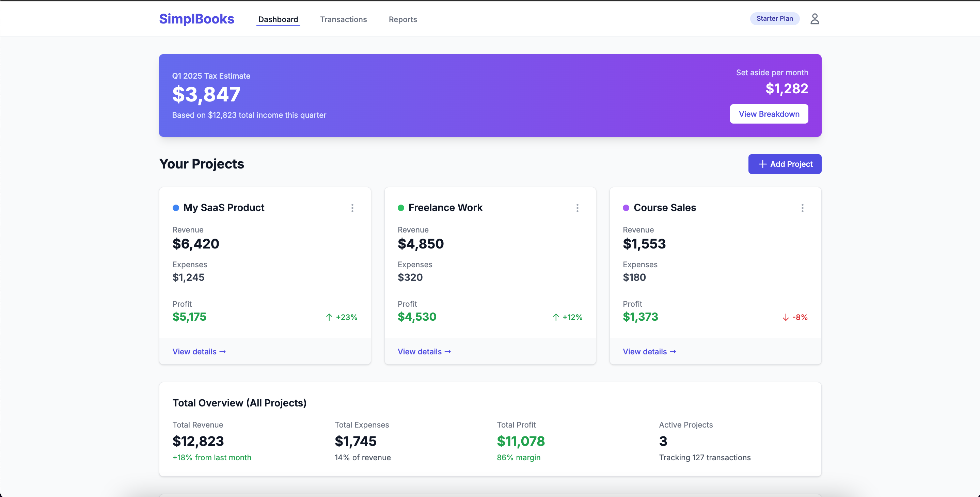Open the options menu on Course Sales card

pyautogui.click(x=802, y=208)
